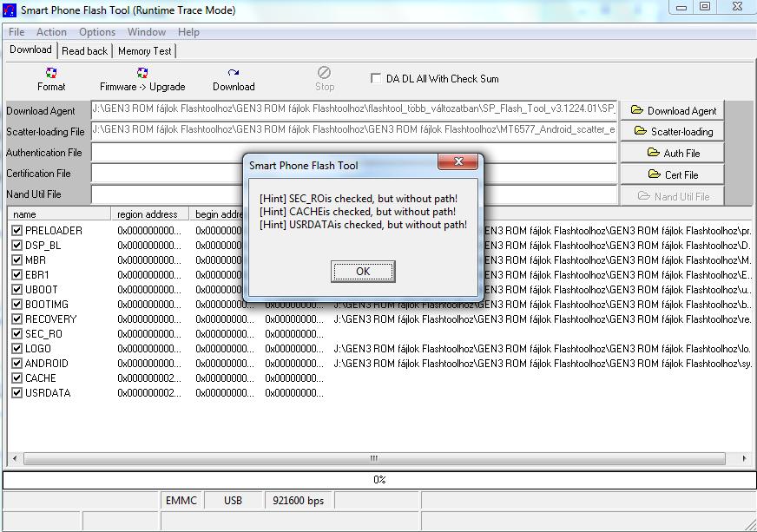Click the Nand Util File button
The width and height of the screenshot is (757, 532).
672,196
